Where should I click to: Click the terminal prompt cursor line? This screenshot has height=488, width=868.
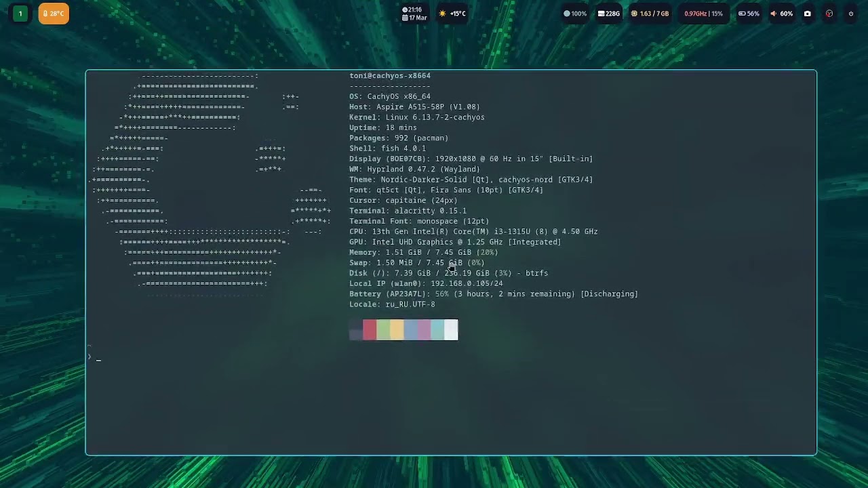pyautogui.click(x=94, y=359)
